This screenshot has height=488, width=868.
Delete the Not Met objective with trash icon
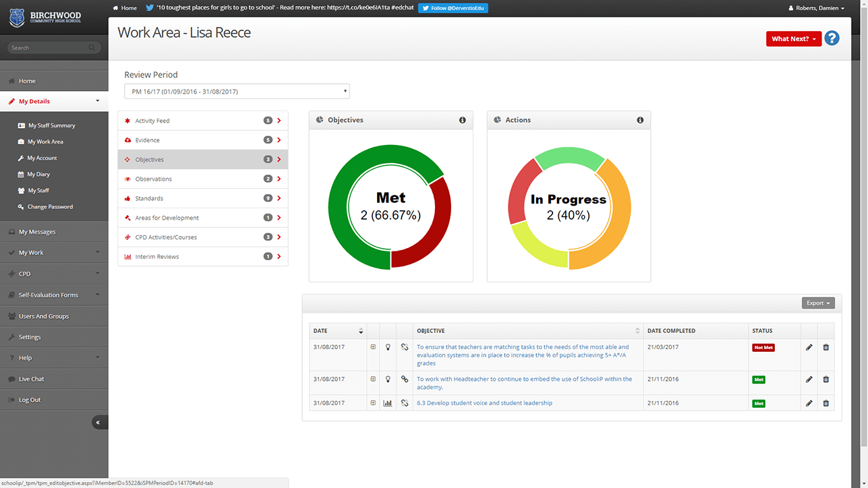tap(826, 347)
